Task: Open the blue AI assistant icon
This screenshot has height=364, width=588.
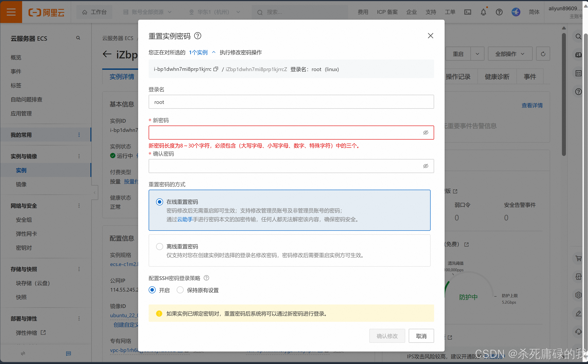Action: click(516, 12)
